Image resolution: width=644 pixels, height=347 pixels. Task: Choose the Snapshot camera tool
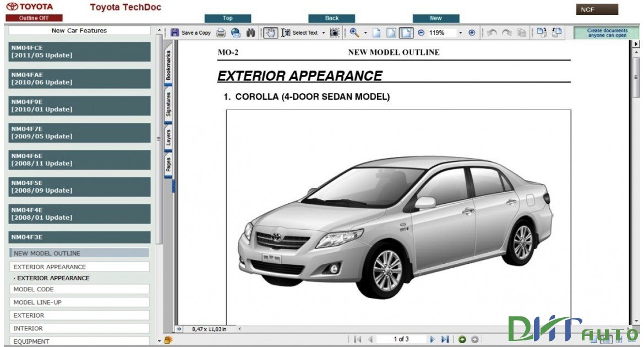pos(335,33)
